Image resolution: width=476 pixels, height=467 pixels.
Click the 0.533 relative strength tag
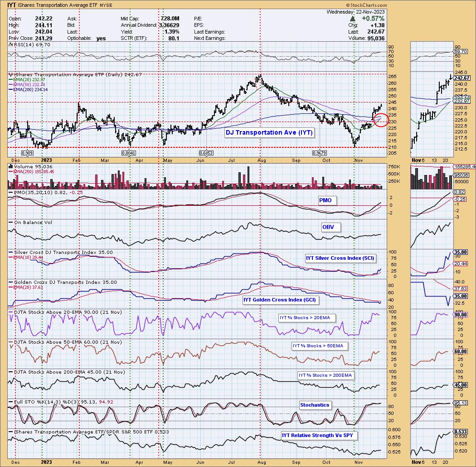click(461, 432)
